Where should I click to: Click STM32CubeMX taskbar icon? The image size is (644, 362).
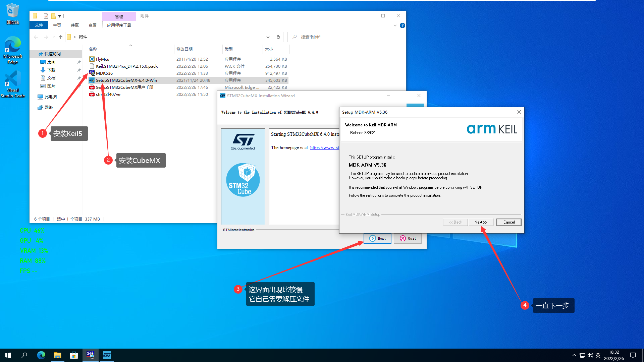tap(107, 355)
